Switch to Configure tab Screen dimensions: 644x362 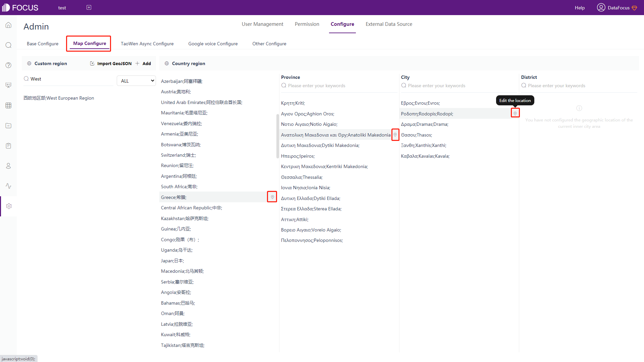point(342,24)
